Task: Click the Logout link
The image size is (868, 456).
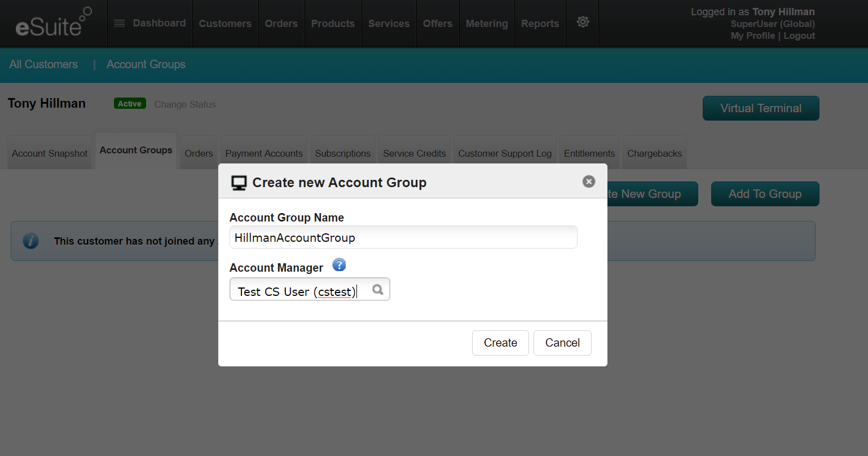Action: click(799, 36)
